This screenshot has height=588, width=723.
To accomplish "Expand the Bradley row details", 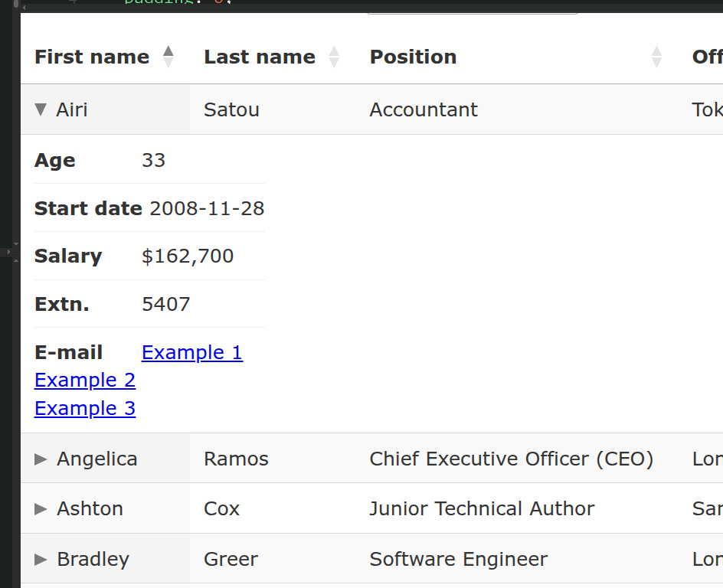I will pos(41,559).
